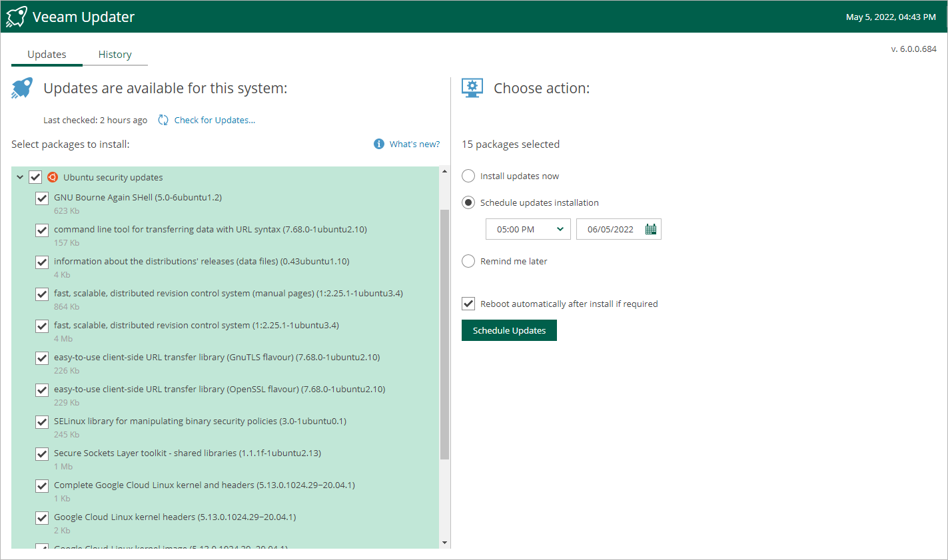Open the What's new? link
Screen dimensions: 948x560
tap(414, 144)
